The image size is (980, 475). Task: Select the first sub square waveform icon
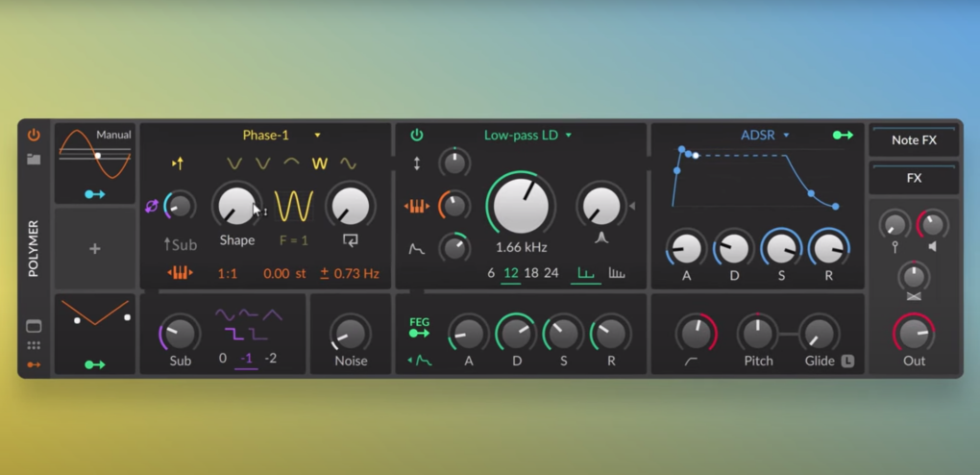tap(235, 335)
